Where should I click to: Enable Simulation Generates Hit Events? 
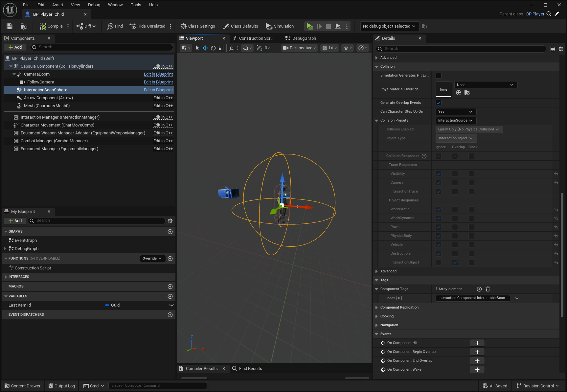point(439,75)
